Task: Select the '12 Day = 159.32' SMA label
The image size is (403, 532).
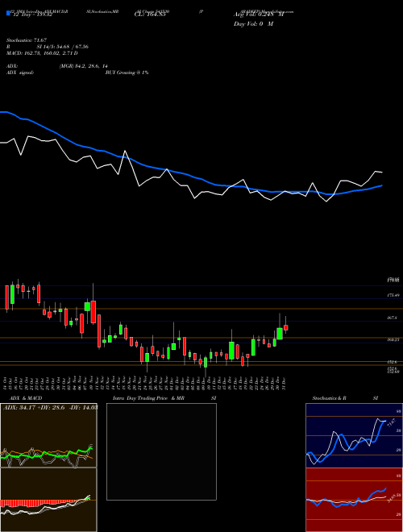Action: [31, 15]
